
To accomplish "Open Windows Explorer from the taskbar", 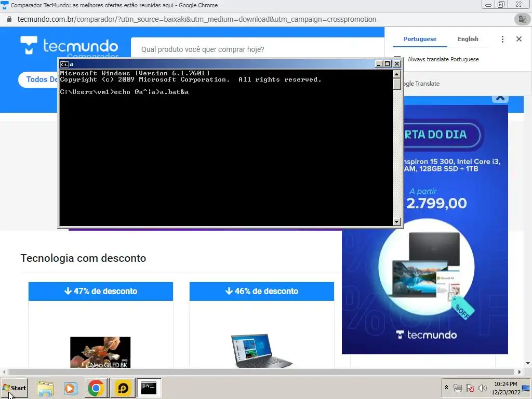I will [x=45, y=388].
